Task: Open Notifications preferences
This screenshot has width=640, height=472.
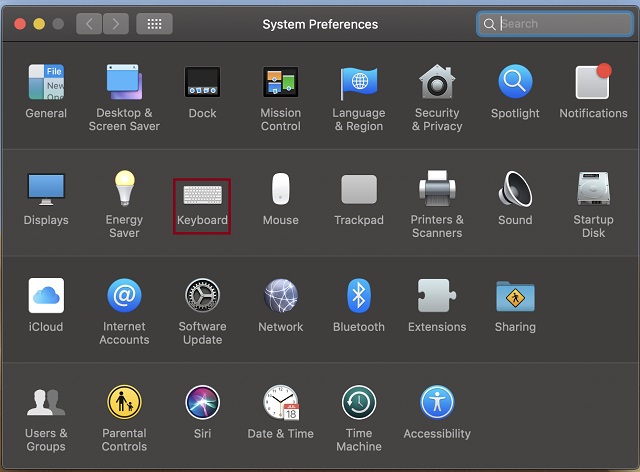Action: coord(593,91)
